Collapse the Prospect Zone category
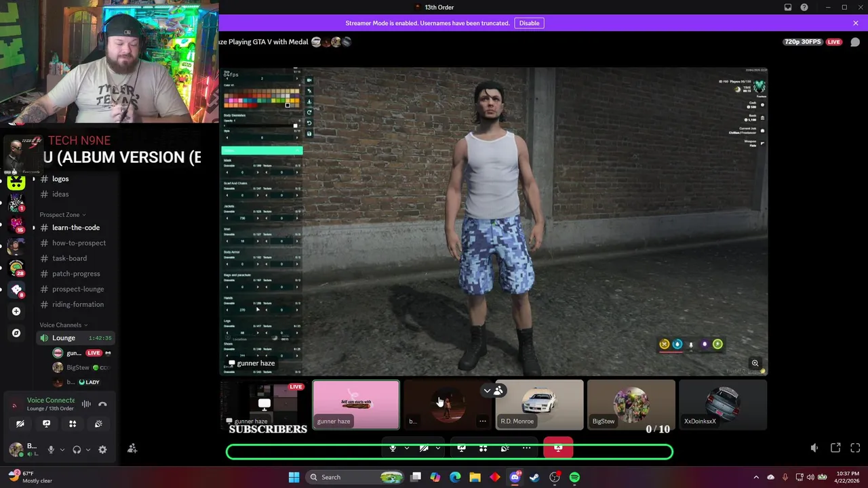This screenshot has width=868, height=488. pyautogui.click(x=62, y=215)
